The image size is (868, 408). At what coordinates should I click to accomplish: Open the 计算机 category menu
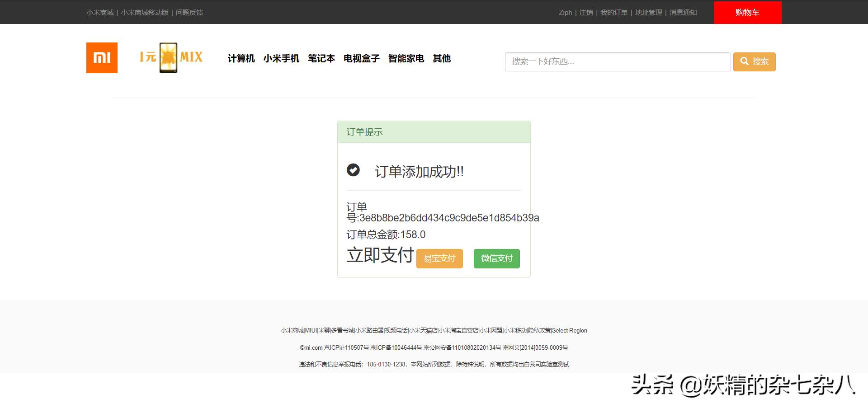[241, 59]
